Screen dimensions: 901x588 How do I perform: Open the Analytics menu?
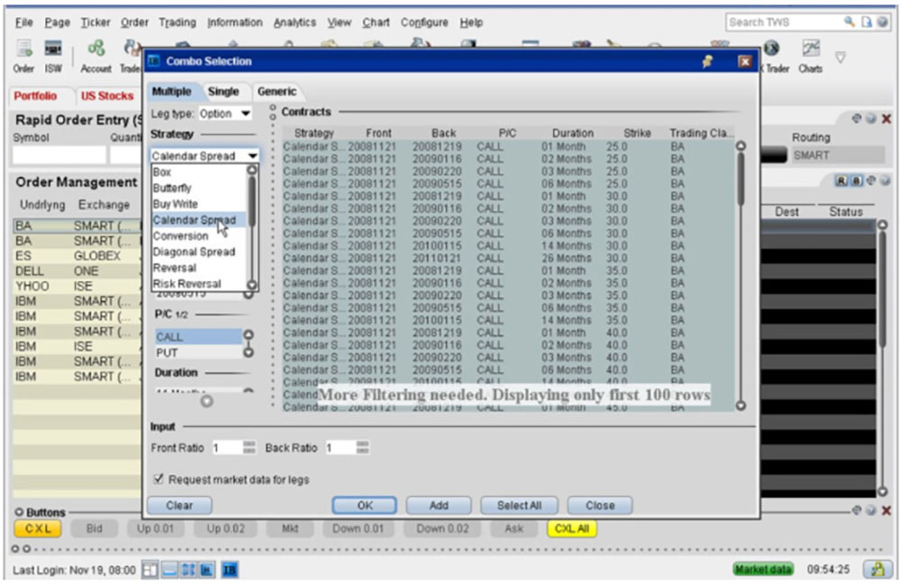(295, 23)
